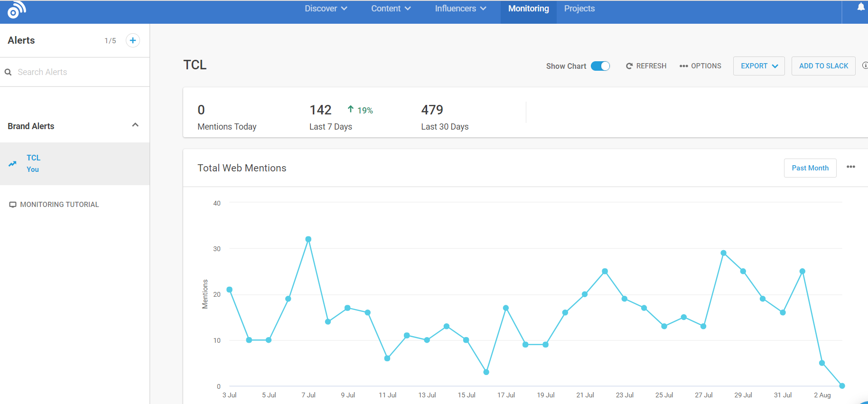The height and width of the screenshot is (404, 868).
Task: Click the TCL trending alert icon
Action: pos(12,164)
